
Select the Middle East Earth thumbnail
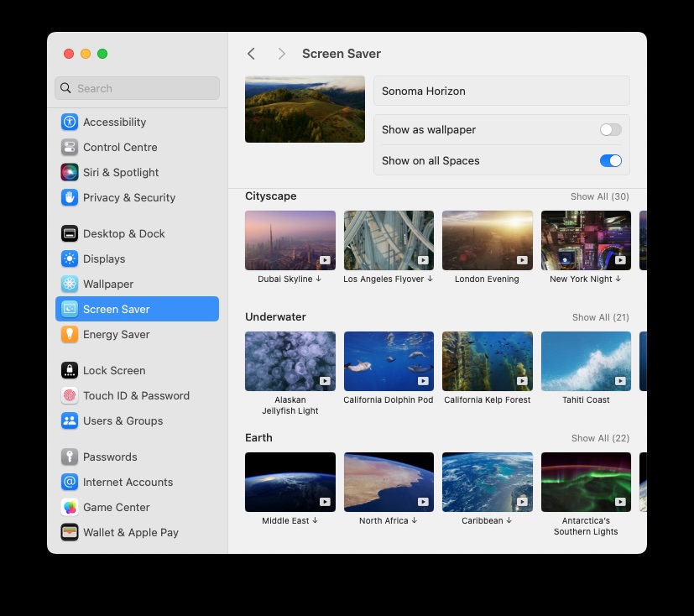point(290,482)
